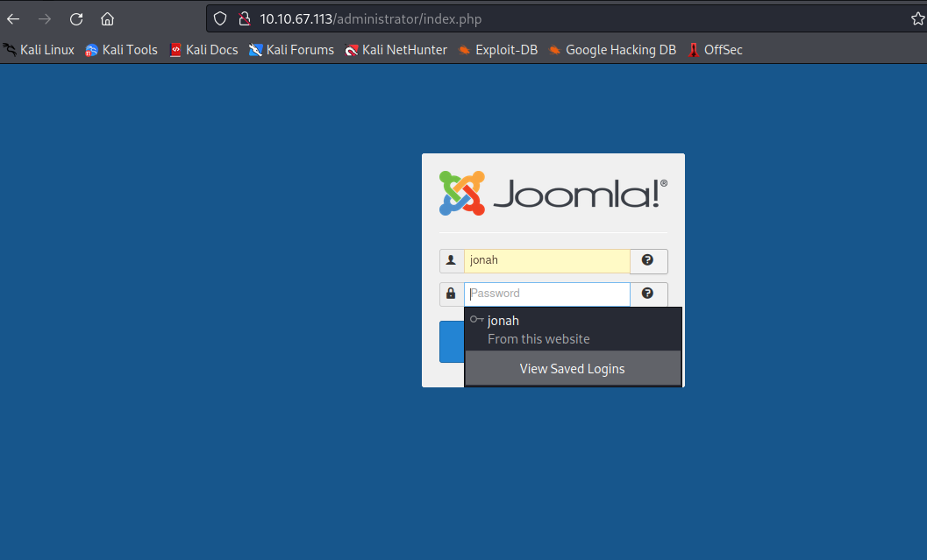Click the Joomla! logo
The width and height of the screenshot is (927, 560).
tap(553, 193)
